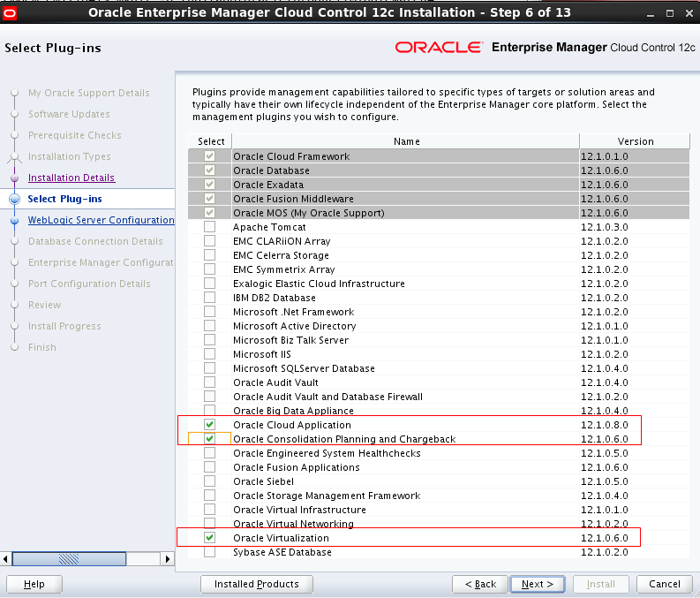Enable the Microsoft IIS plug-in checkbox
Viewport: 700px width, 598px height.
pos(209,354)
